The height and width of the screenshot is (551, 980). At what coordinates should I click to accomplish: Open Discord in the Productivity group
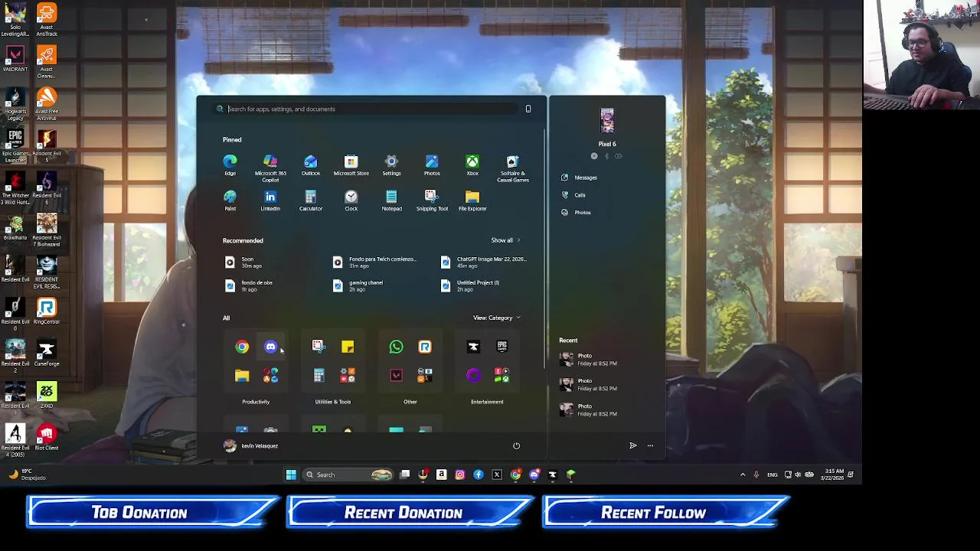click(270, 347)
